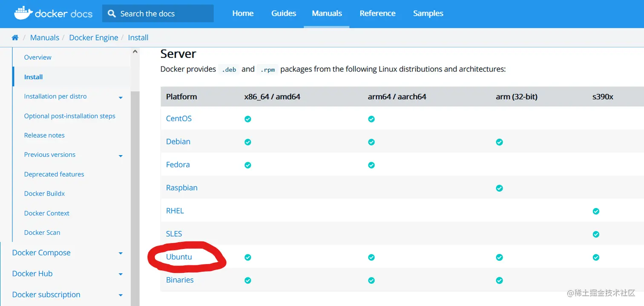Click Ubuntu s390x checkmark icon
The image size is (644, 306).
pos(596,257)
